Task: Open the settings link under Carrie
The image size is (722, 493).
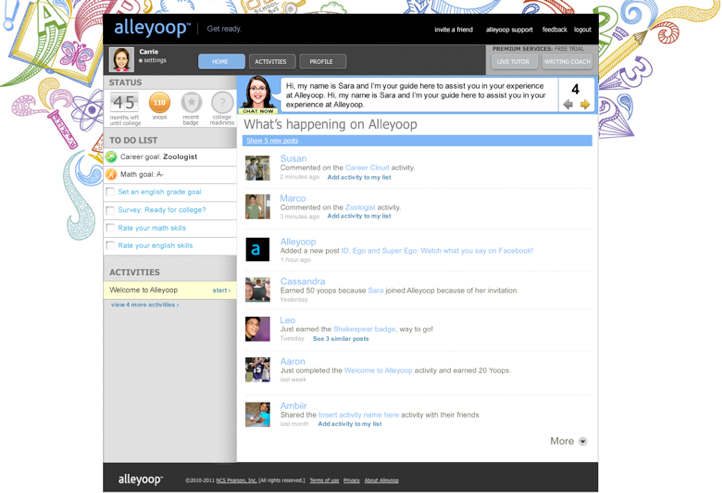Action: coord(154,60)
